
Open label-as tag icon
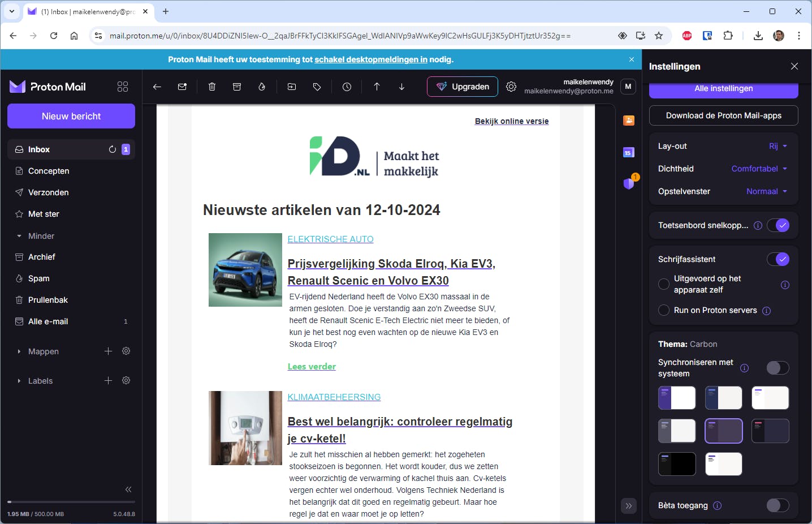tap(317, 87)
